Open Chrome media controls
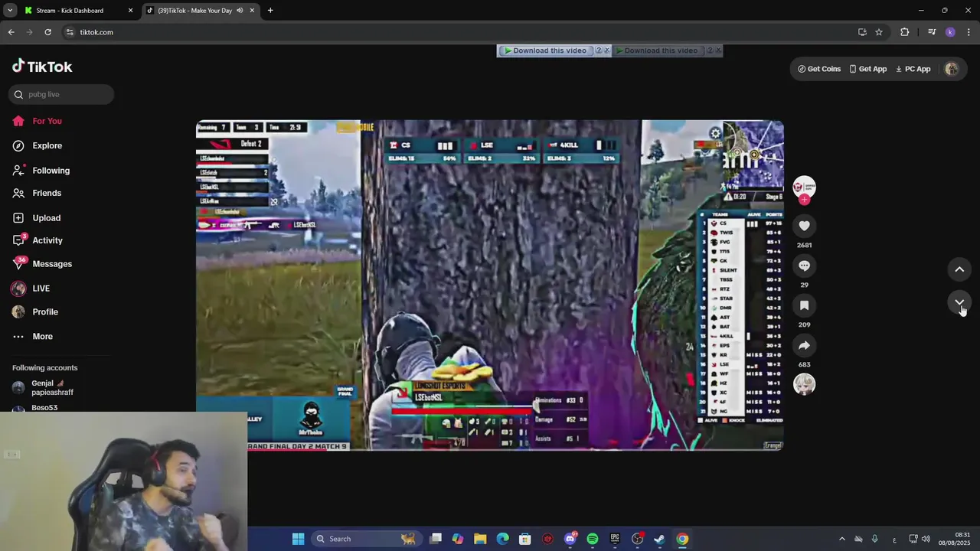 [932, 32]
